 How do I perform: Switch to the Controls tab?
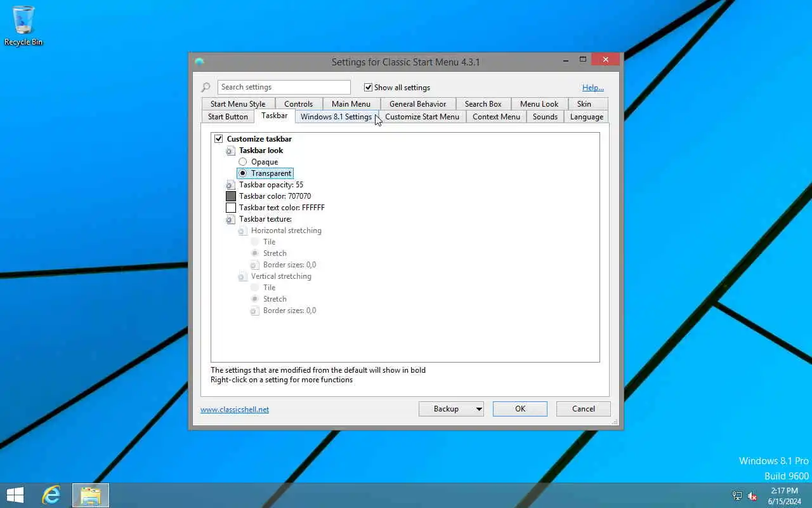[298, 104]
